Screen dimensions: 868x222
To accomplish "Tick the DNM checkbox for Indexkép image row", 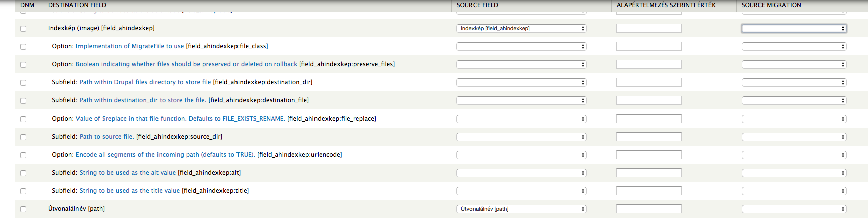I will 23,29.
